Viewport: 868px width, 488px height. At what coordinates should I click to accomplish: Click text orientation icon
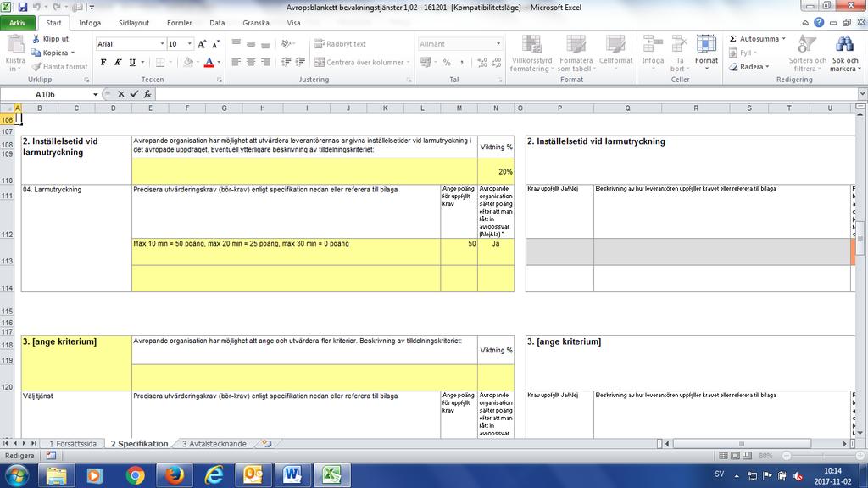tap(286, 43)
